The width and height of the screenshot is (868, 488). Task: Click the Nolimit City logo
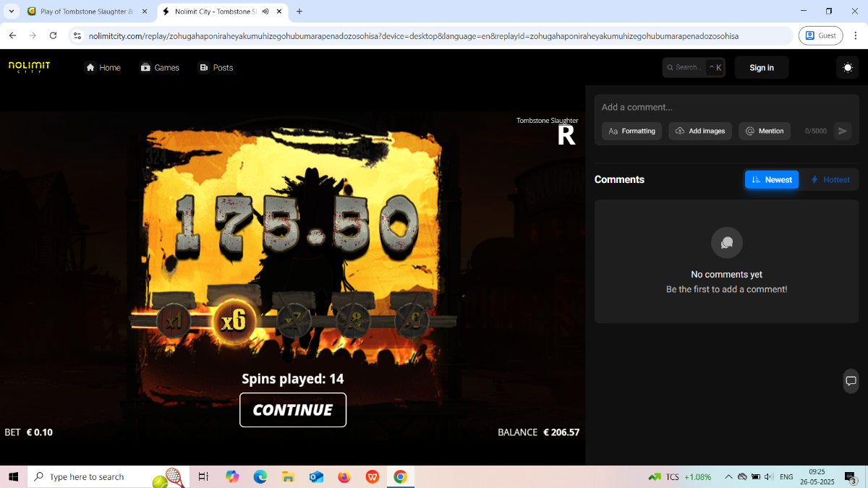pos(29,67)
